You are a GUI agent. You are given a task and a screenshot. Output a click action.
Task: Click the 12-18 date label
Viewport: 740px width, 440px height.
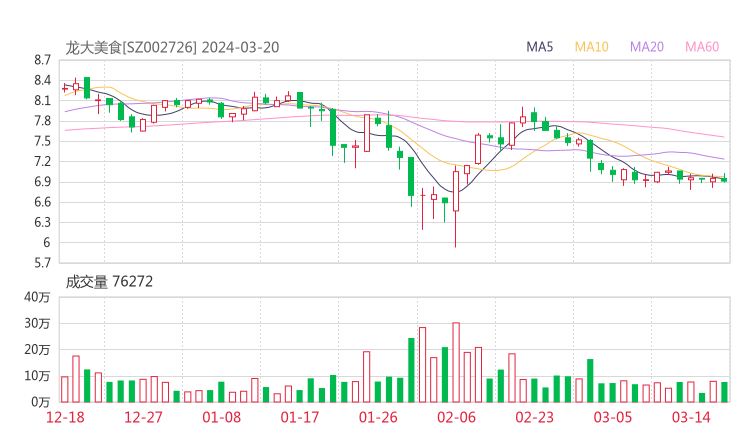click(x=65, y=417)
